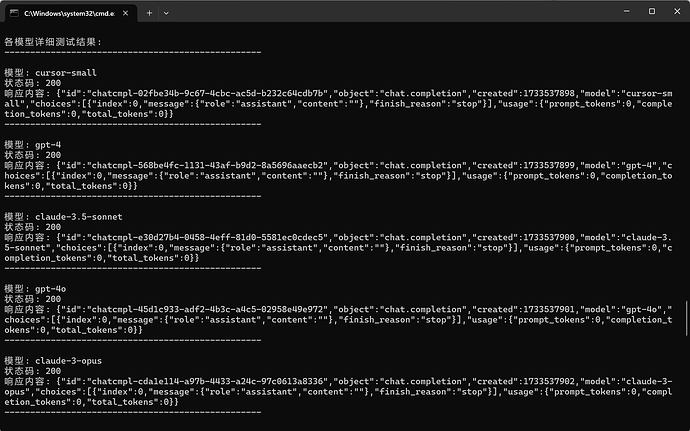Close the terminal window
This screenshot has width=690, height=431.
(677, 11)
